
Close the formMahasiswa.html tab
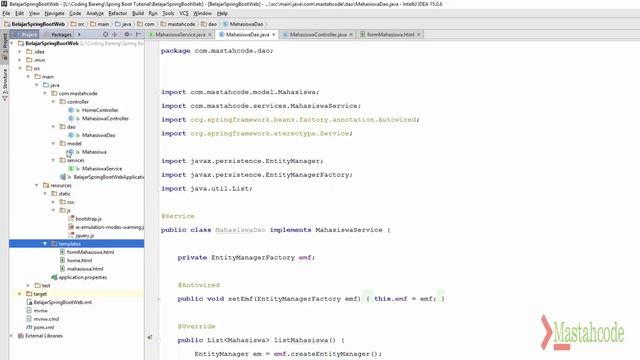(x=418, y=35)
